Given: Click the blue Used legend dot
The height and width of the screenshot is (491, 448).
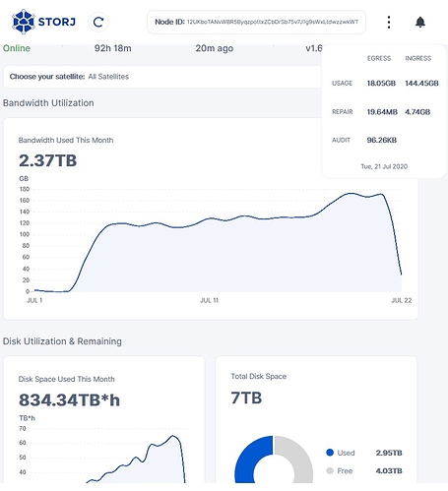Looking at the screenshot, I should 330,453.
